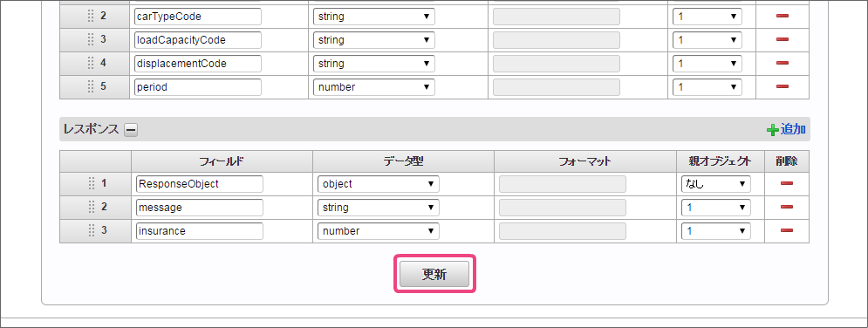Delete the insurance response row
Screen dimensions: 868x328
(787, 230)
